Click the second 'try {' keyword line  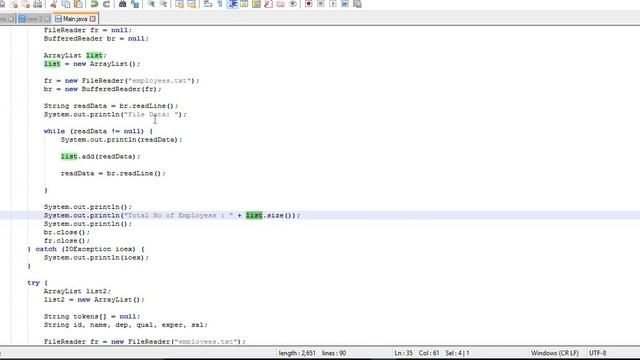pyautogui.click(x=37, y=283)
